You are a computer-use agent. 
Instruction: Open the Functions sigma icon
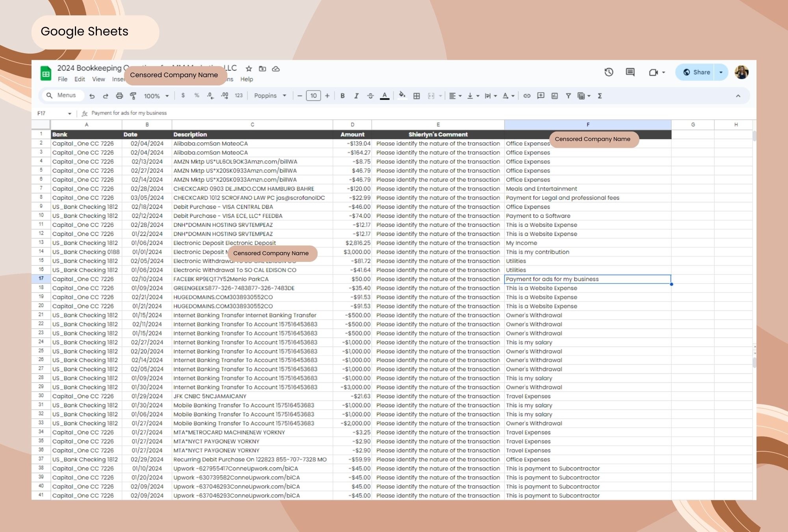tap(600, 96)
